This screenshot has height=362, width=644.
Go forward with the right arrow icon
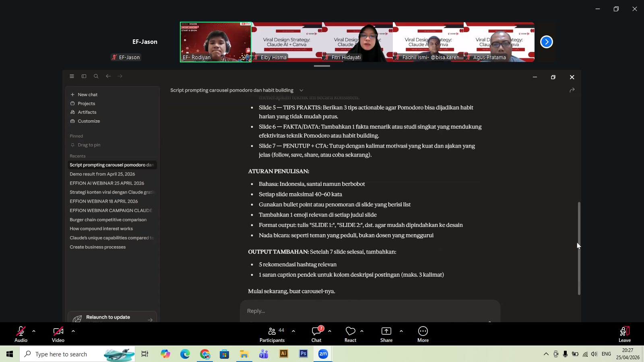coord(120,76)
